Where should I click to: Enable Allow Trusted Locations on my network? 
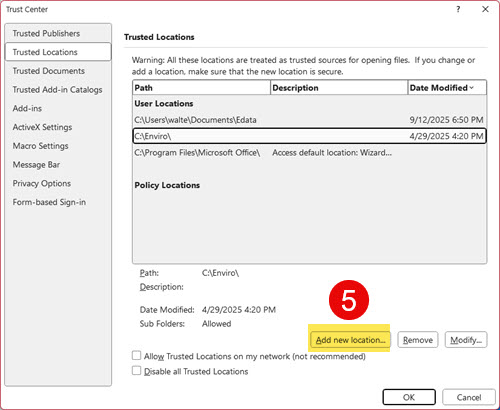click(136, 356)
